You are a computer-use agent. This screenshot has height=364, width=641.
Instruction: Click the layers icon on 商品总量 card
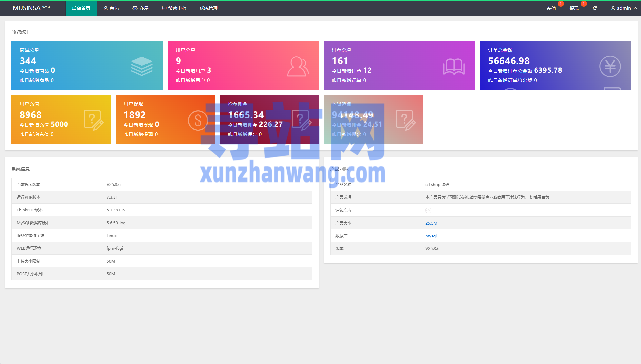pos(141,66)
